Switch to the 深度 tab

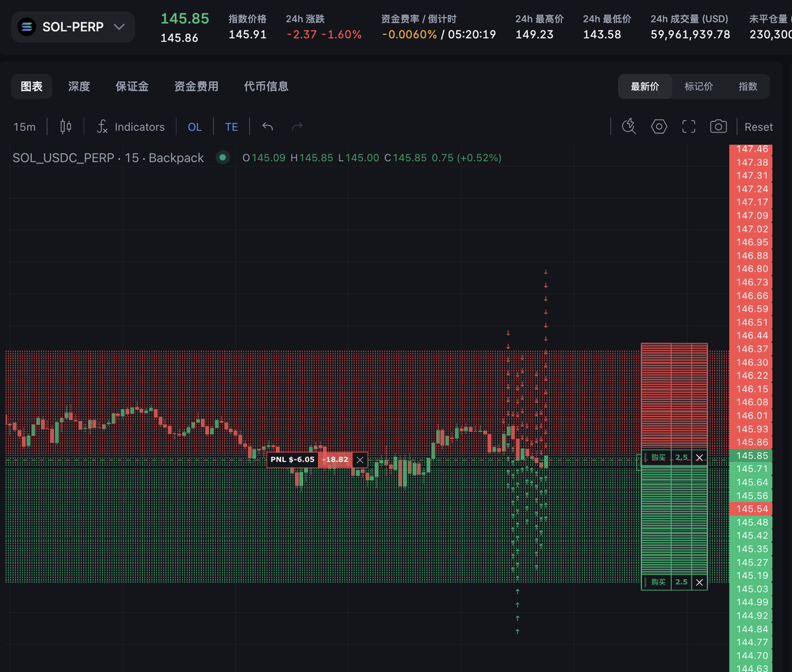pos(79,86)
